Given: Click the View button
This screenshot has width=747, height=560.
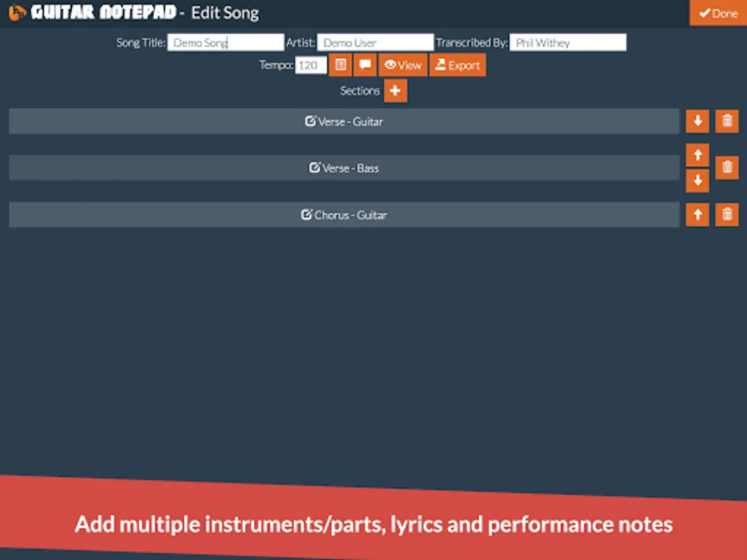Looking at the screenshot, I should tap(403, 65).
